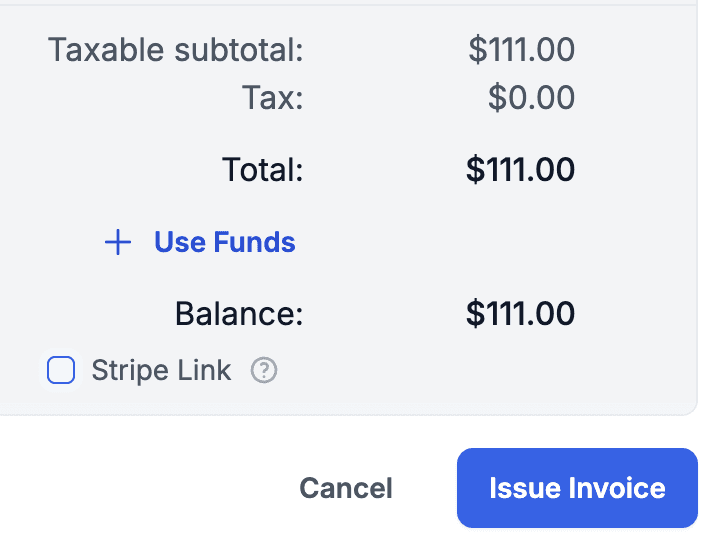This screenshot has width=710, height=544.
Task: Click the Issue Invoice button
Action: click(577, 488)
